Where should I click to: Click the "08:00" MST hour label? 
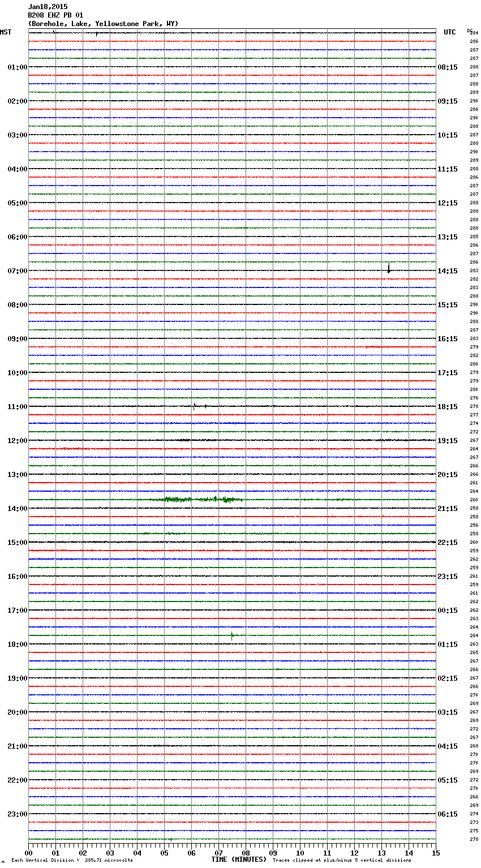click(x=18, y=305)
